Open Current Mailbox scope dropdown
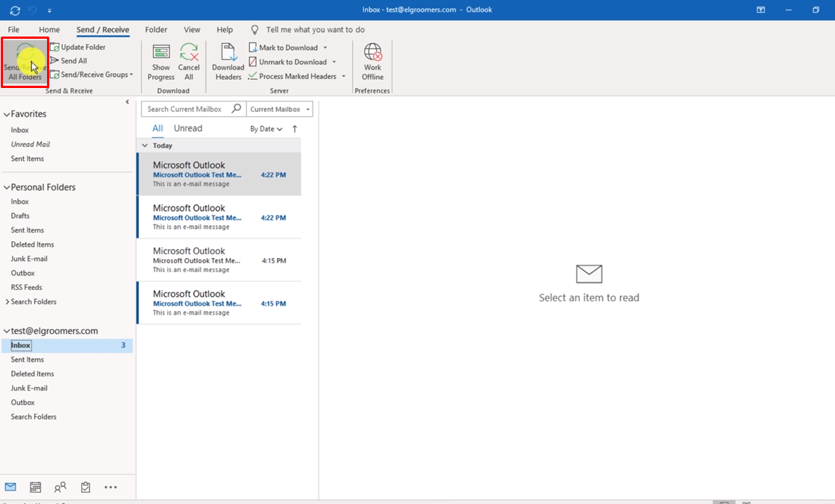The width and height of the screenshot is (835, 504). point(280,109)
